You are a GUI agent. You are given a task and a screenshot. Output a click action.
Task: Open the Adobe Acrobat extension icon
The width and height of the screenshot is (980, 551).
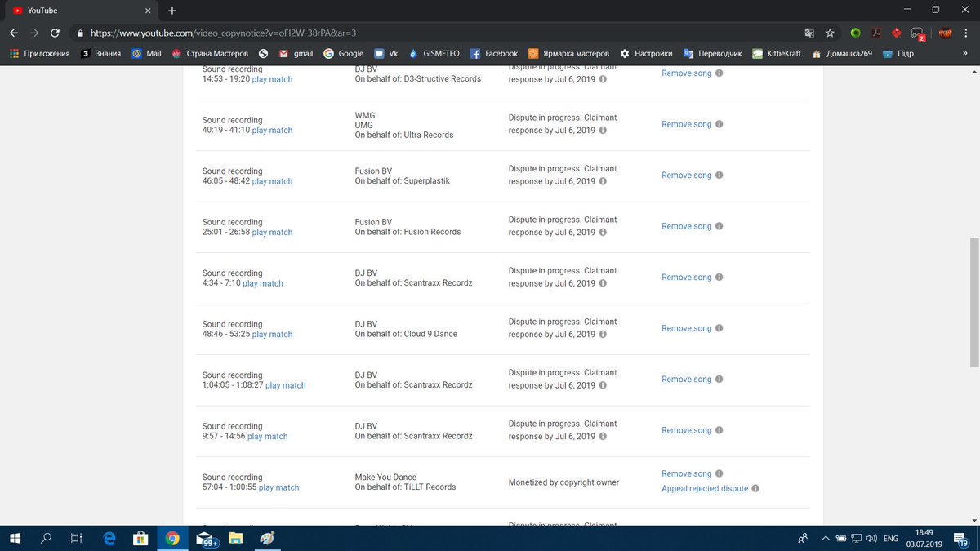click(x=875, y=33)
